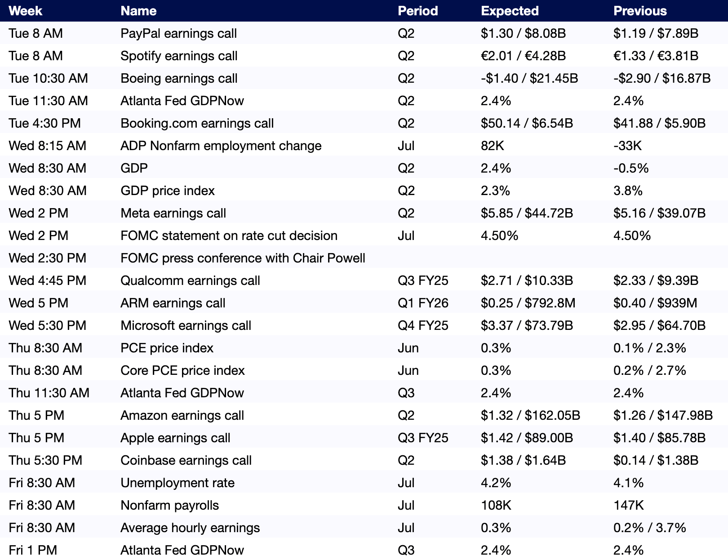Select Meta earnings call name
728x560 pixels.
point(173,213)
